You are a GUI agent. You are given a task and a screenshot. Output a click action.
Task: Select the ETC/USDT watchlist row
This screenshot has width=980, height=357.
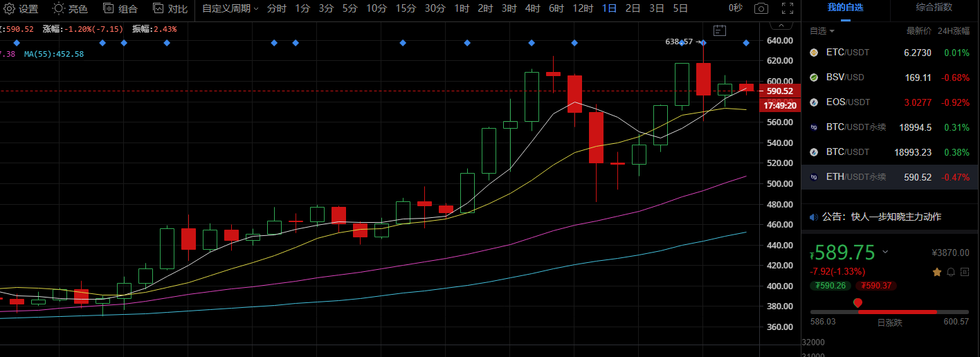[x=890, y=53]
